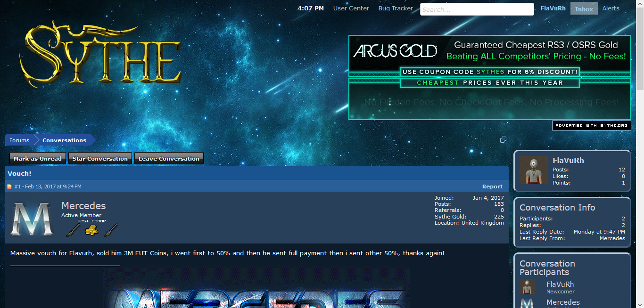Click the Location: United Kingdom text
The height and width of the screenshot is (308, 644).
[x=469, y=223]
